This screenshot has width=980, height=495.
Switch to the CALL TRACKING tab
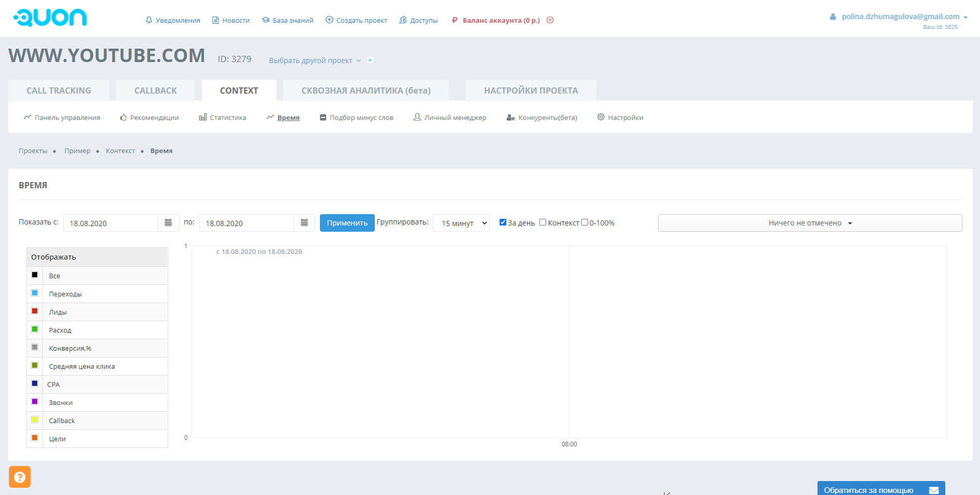[58, 90]
